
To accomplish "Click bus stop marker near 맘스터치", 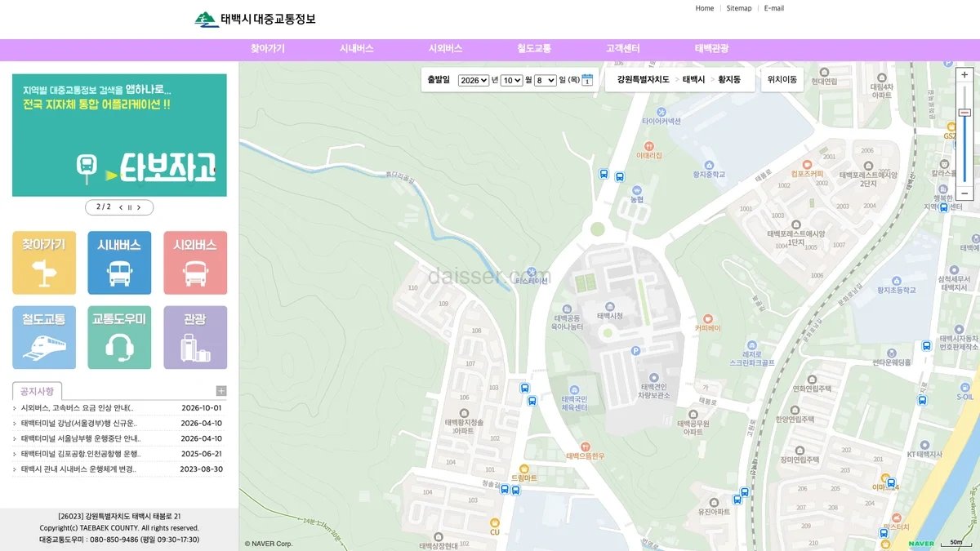I will point(884,533).
